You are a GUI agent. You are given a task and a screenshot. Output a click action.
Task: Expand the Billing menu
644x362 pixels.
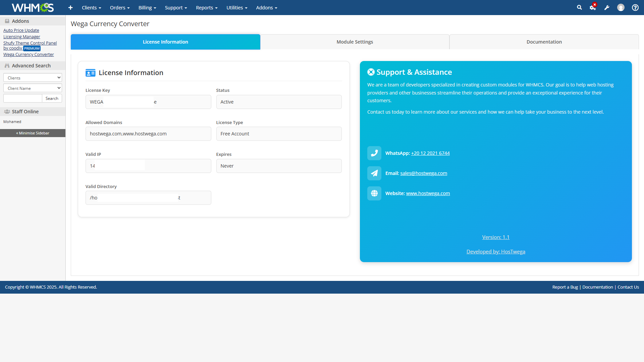(147, 7)
